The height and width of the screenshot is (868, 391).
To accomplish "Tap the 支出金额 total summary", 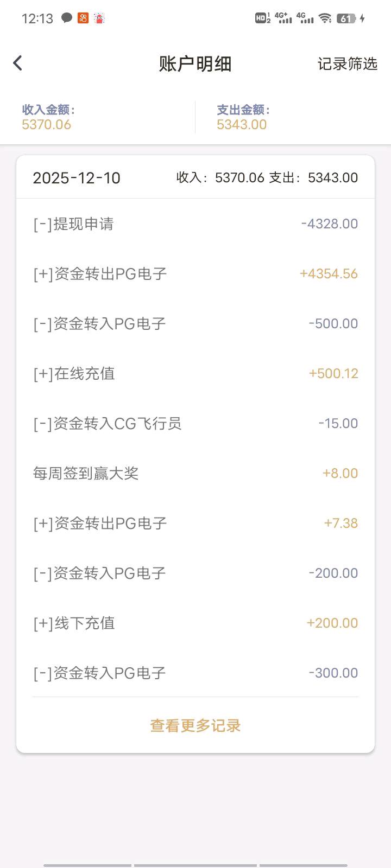I will 242,117.
